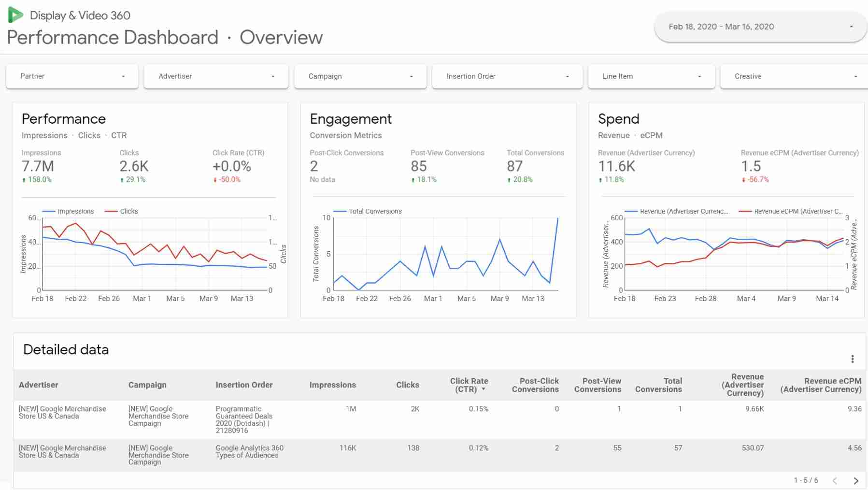Go to previous page of detailed data table
Image resolution: width=868 pixels, height=490 pixels.
(835, 481)
